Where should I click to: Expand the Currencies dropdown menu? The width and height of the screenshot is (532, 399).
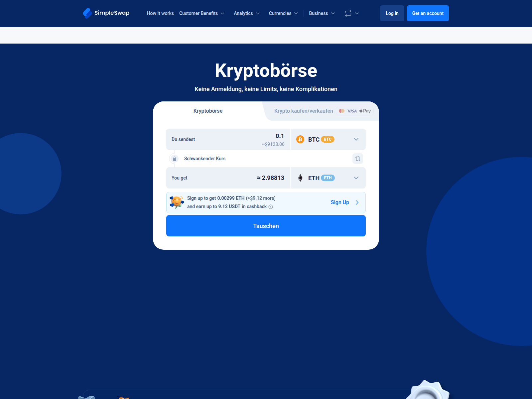tap(283, 13)
